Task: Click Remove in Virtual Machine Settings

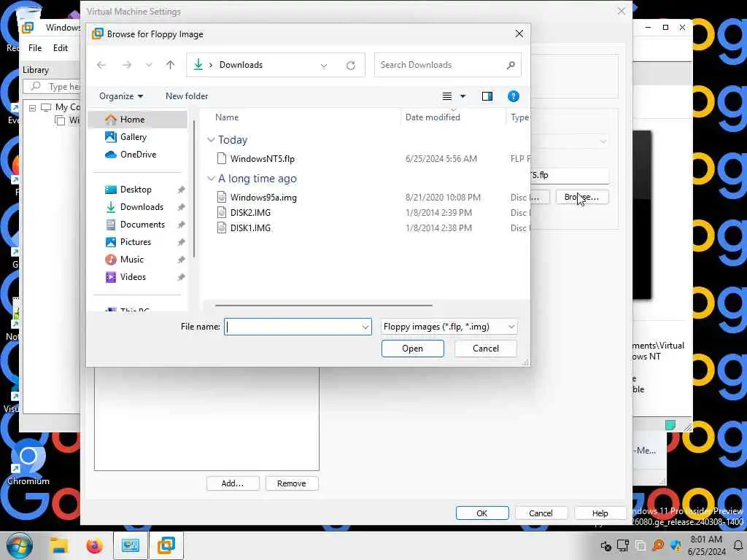Action: 292,483
